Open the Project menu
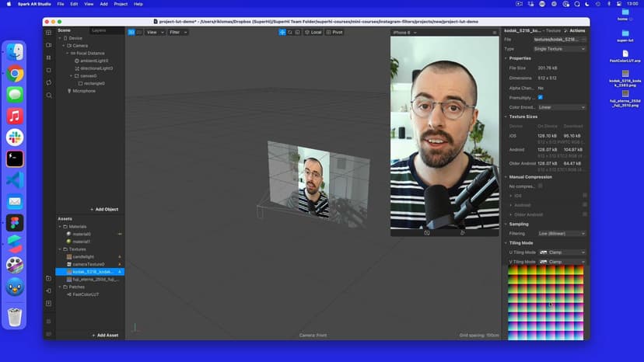The height and width of the screenshot is (362, 644). coord(121,4)
